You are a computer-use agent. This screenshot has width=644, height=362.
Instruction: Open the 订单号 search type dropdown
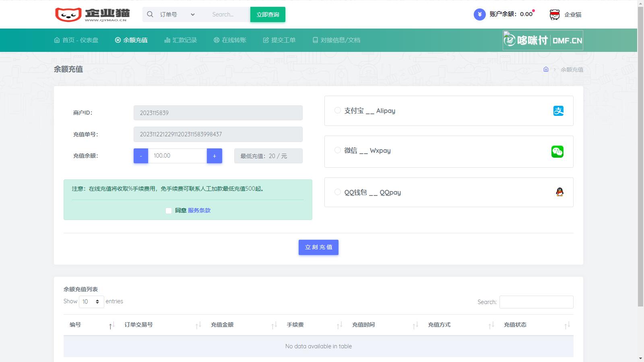point(177,14)
